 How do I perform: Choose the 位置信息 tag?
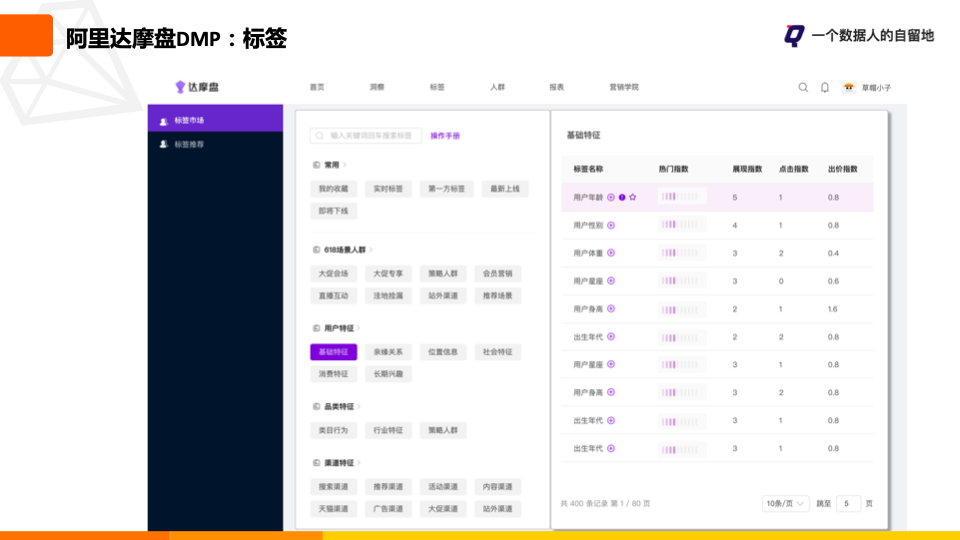(443, 352)
